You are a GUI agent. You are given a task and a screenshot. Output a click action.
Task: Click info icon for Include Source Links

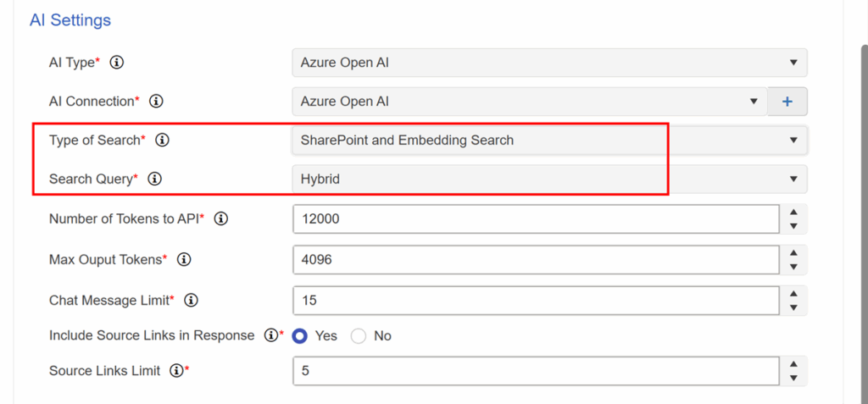pyautogui.click(x=270, y=335)
